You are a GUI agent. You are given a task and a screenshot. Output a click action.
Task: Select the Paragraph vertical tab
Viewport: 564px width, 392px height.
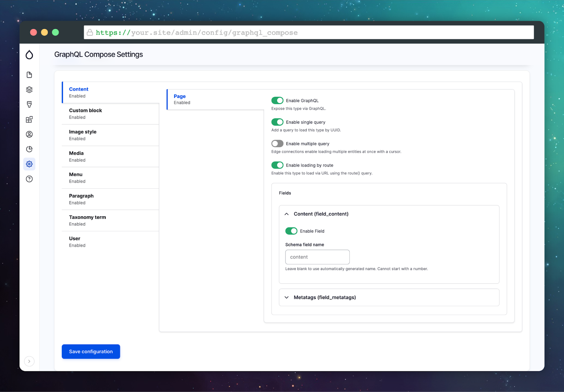click(x=111, y=199)
